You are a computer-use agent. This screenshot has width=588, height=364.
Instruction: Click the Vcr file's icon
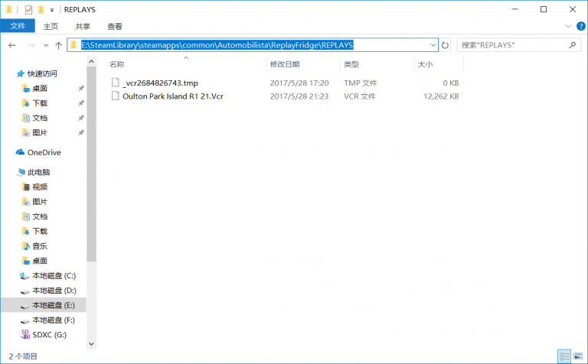point(115,96)
